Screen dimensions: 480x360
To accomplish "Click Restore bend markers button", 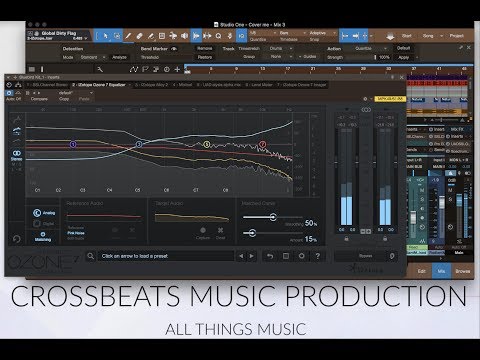I will coord(205,57).
